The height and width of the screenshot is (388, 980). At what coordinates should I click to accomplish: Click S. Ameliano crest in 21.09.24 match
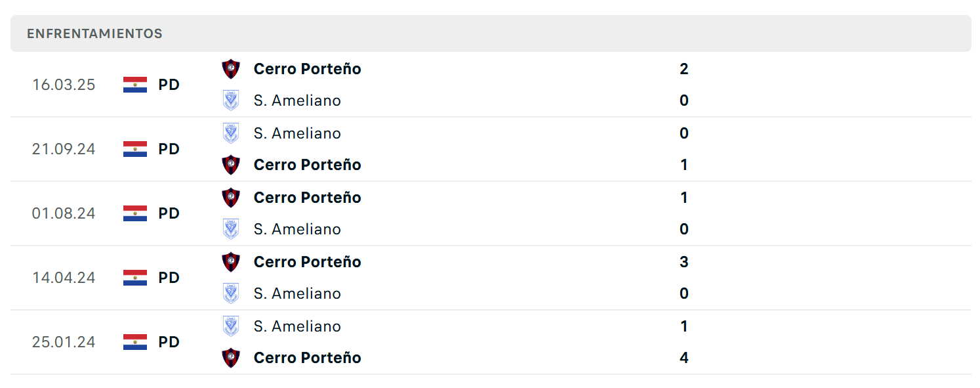231,133
